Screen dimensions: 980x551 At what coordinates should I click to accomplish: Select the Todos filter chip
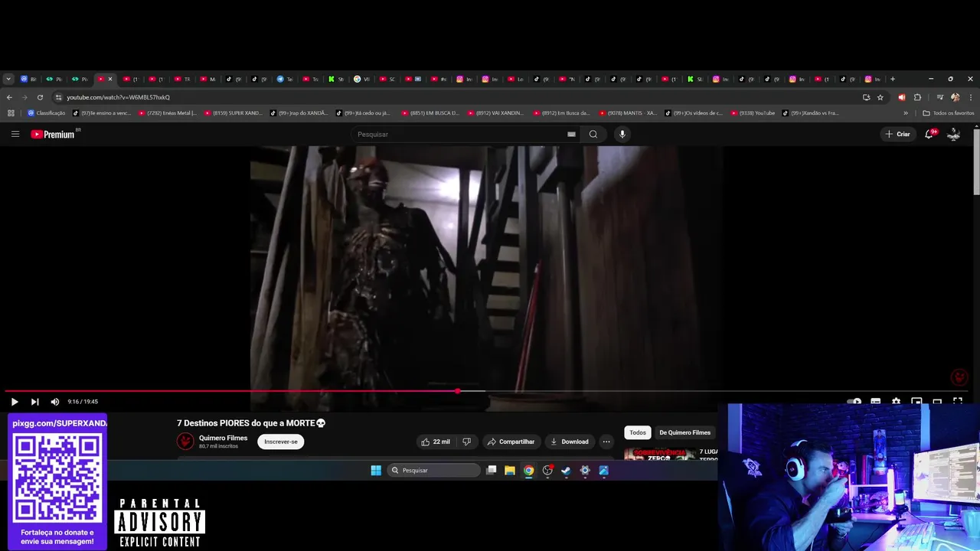pos(638,432)
